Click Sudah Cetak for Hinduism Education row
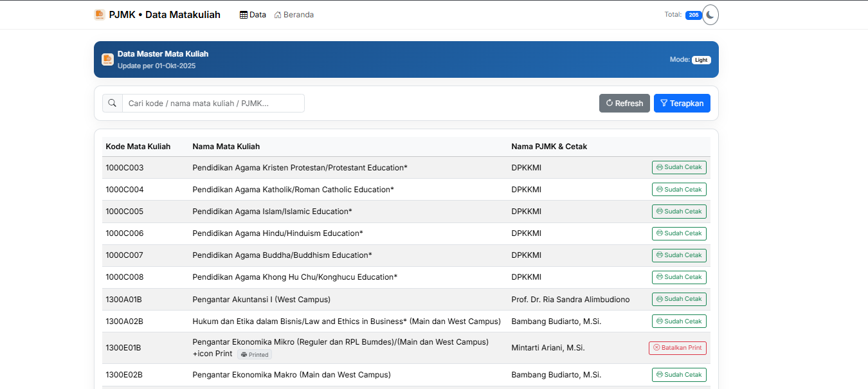Viewport: 868px width, 389px height. [x=679, y=233]
